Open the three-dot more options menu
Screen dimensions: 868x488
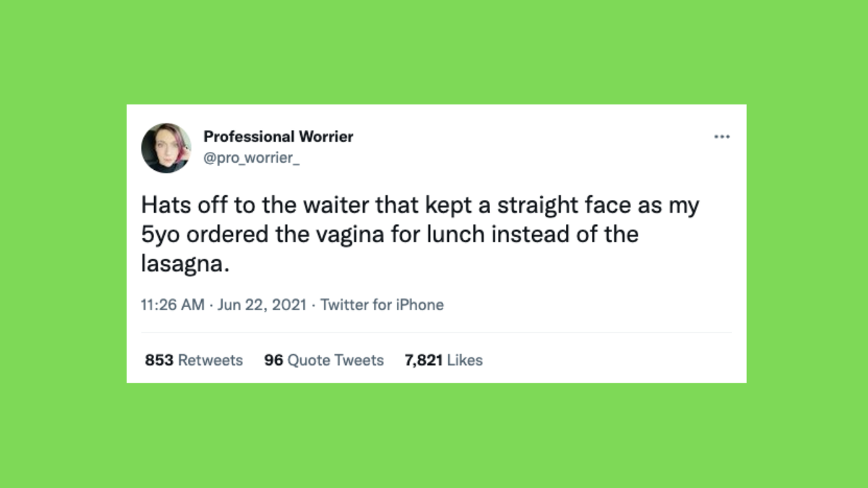(722, 137)
